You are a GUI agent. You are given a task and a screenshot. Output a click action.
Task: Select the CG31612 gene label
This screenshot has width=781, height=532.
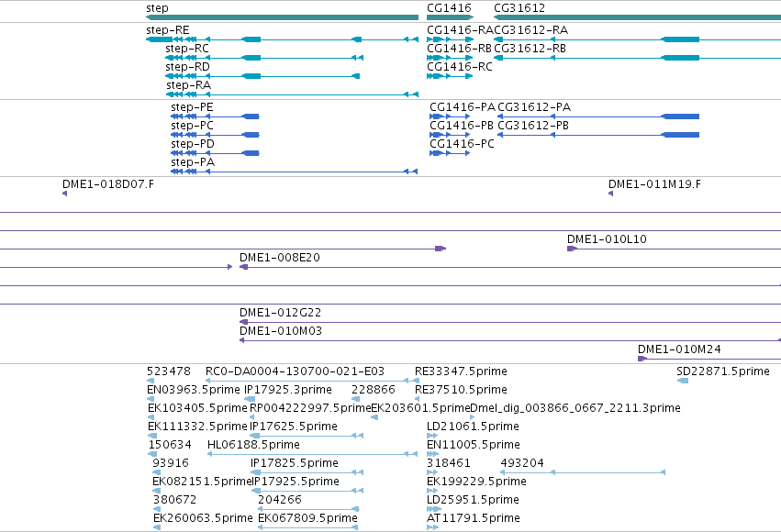[519, 8]
